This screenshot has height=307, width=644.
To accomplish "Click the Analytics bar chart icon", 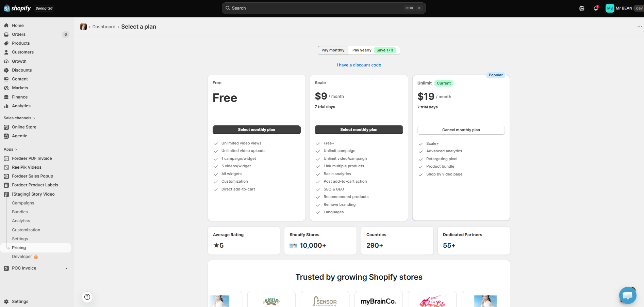I will coord(6,106).
